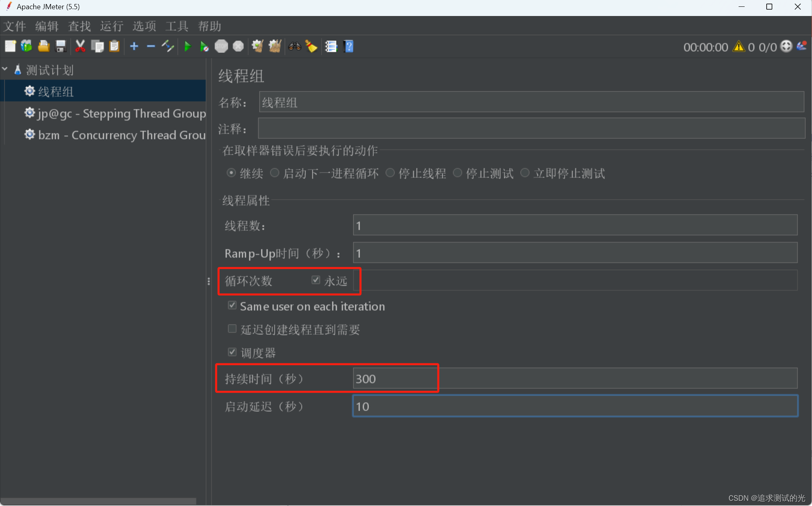Click the 持续时间 field showing 300
Screen dimensions: 812x506
(575, 378)
